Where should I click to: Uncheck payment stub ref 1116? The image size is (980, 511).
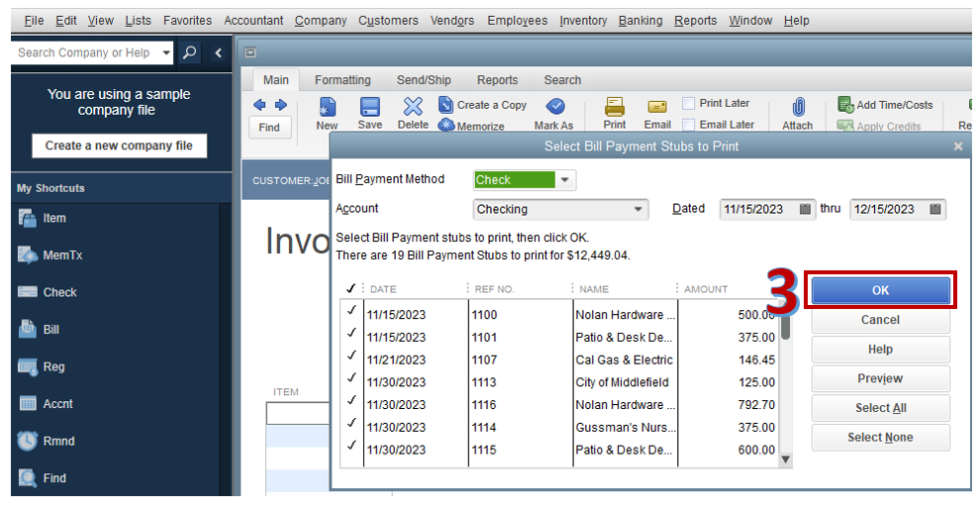351,400
